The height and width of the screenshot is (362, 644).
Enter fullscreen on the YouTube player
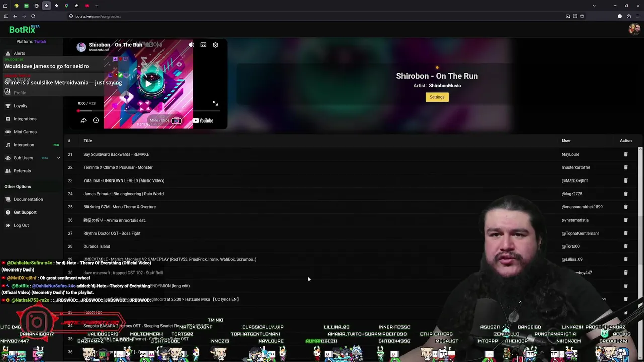tap(215, 103)
